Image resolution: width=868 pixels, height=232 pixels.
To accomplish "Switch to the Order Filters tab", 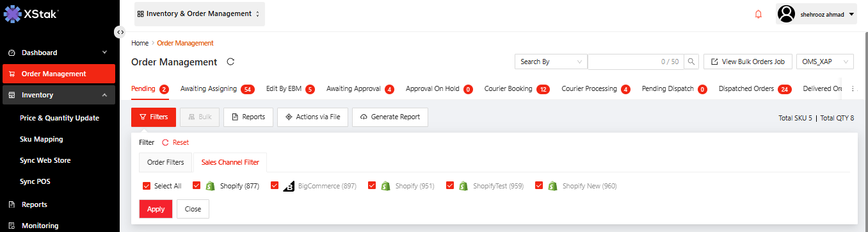I will 166,163.
